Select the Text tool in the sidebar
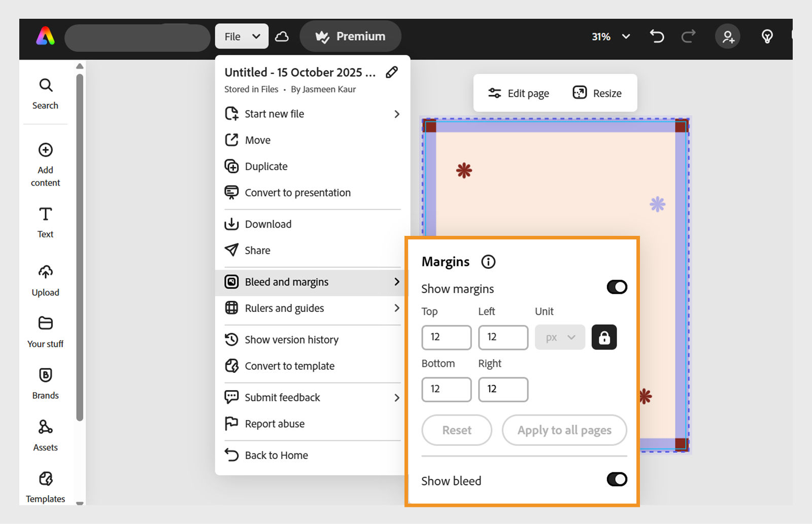The image size is (812, 524). (45, 222)
